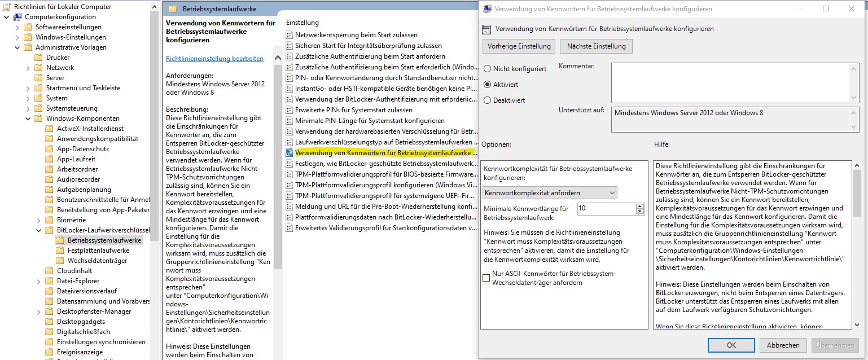Screen dimensions: 868x360
Task: Increase minimale Kennwortlänge with the up stepper
Action: pos(639,206)
